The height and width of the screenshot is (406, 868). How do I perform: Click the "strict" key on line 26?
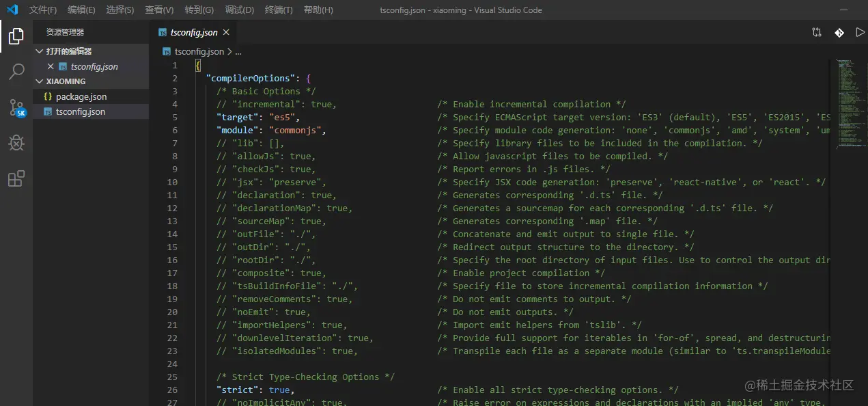(x=238, y=390)
